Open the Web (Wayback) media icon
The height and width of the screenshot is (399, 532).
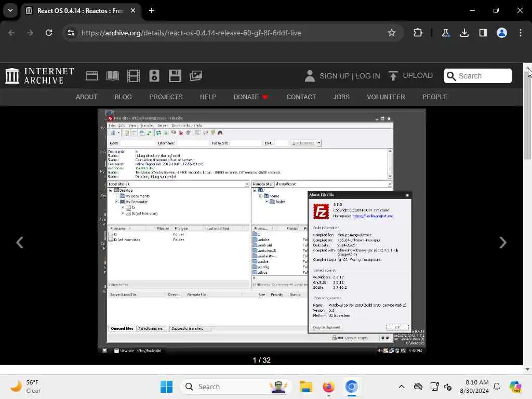click(91, 76)
